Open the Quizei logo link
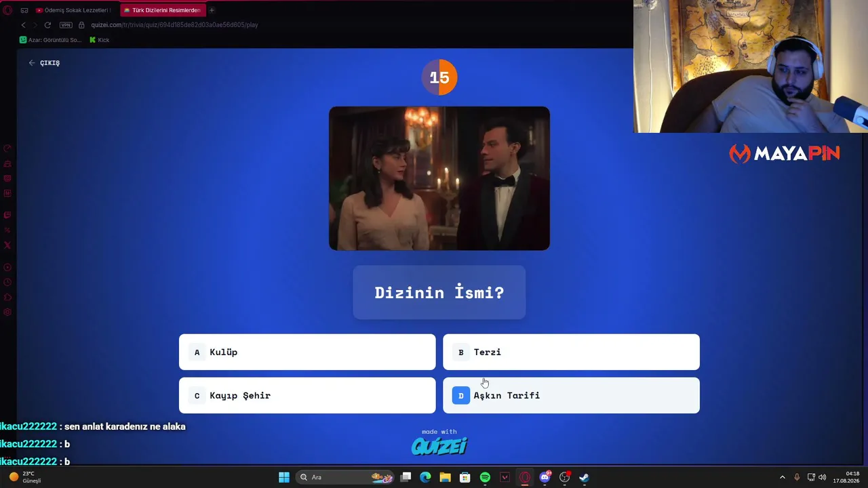The width and height of the screenshot is (868, 488). tap(439, 445)
